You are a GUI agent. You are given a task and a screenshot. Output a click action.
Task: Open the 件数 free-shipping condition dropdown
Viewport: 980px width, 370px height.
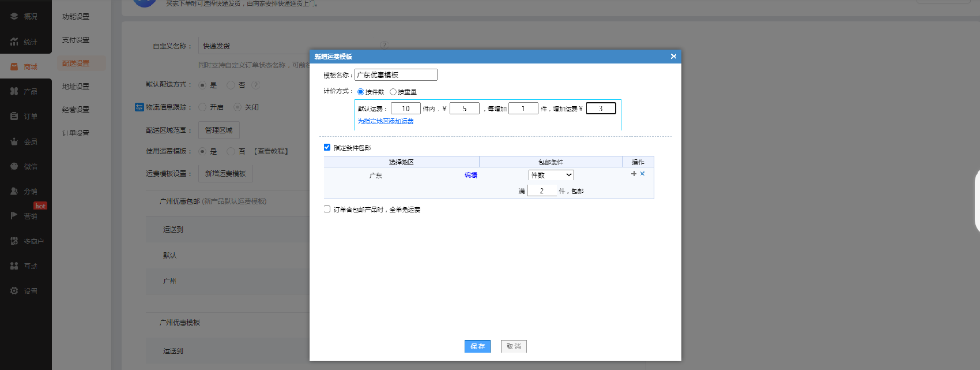[x=551, y=175]
